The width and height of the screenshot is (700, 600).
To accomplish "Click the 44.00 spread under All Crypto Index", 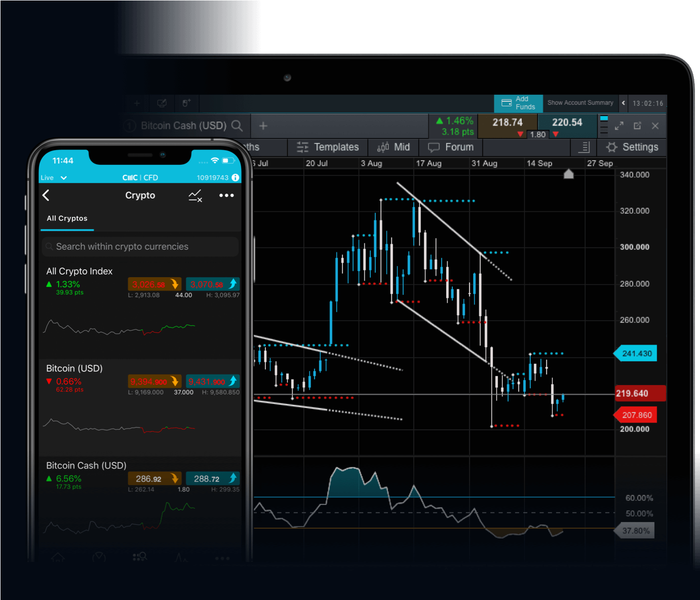I will click(183, 295).
